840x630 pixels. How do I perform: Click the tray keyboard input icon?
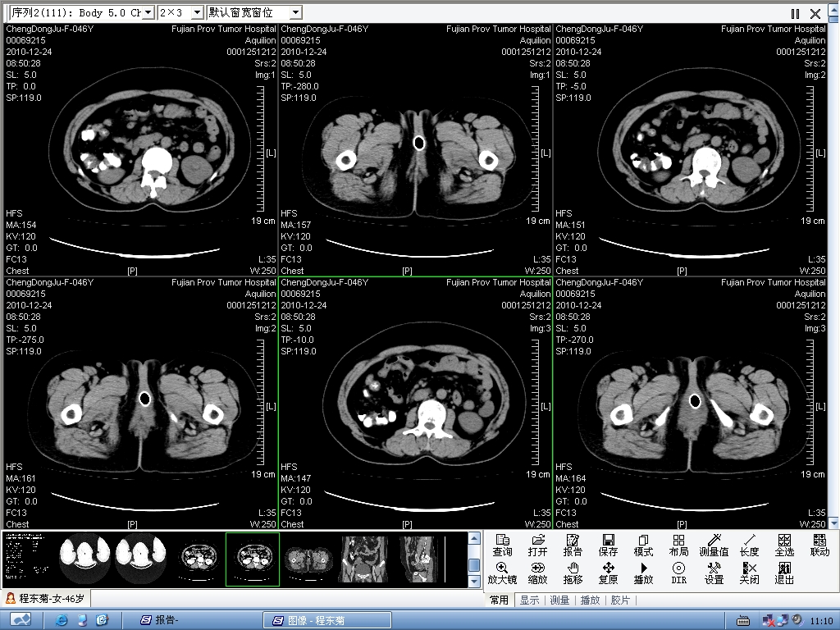coord(742,621)
